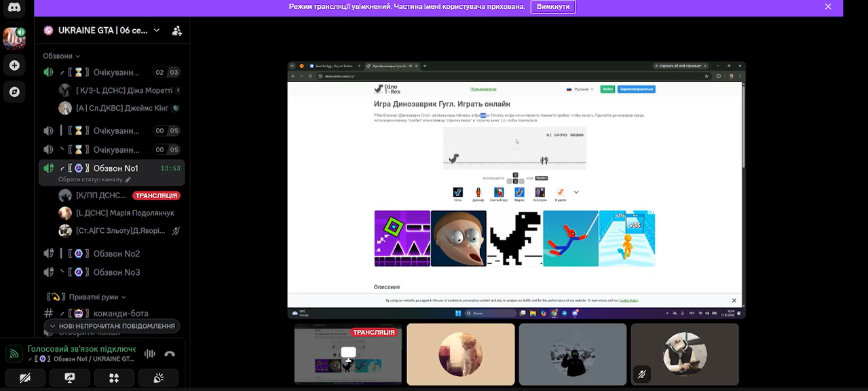Viewport: 868px width, 391px height.
Task: Open the команди-бота text channel
Action: point(111,314)
